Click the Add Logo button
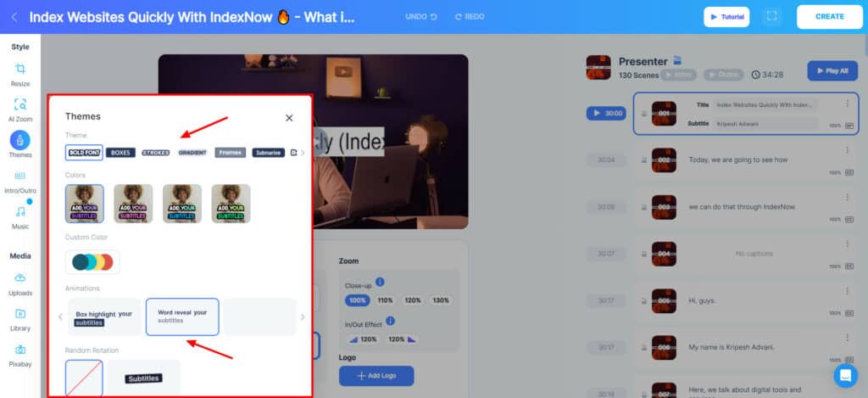The image size is (868, 398). 376,376
